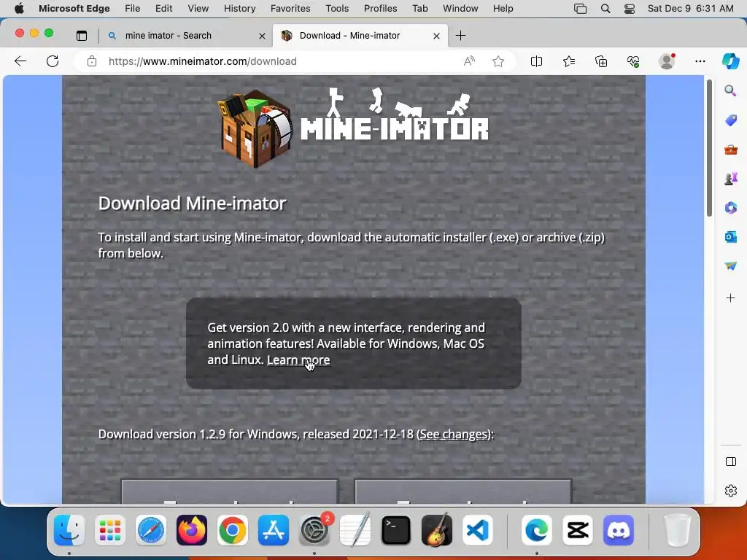Viewport: 747px width, 560px height.
Task: Open the sidebar Shopping tag icon
Action: coord(731,120)
